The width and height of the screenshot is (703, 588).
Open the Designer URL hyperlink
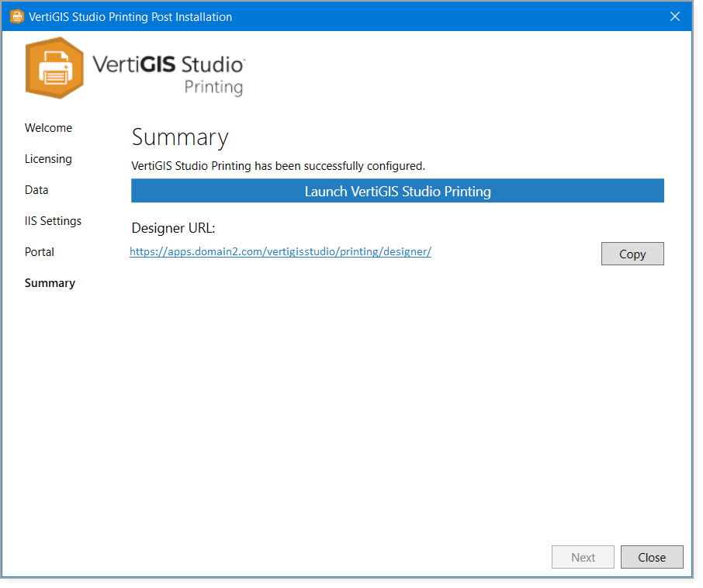(281, 251)
